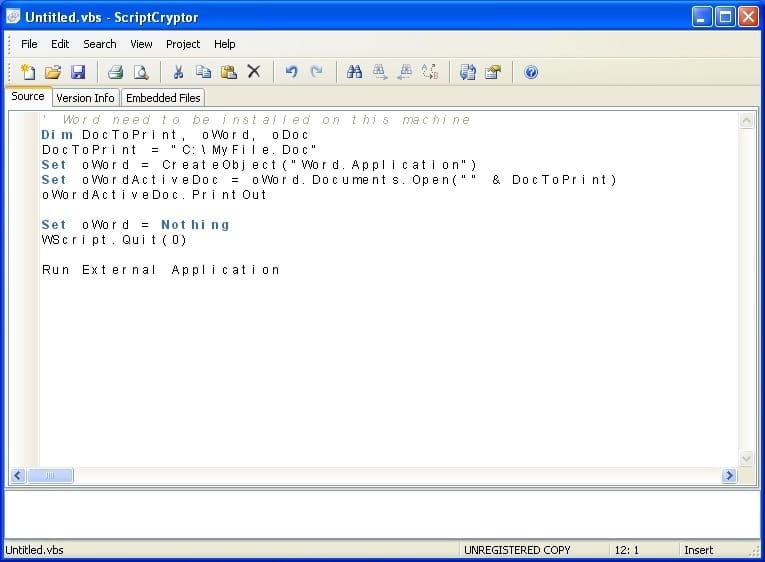Click the Find Previous binoculars icon
The image size is (765, 562).
coord(405,72)
